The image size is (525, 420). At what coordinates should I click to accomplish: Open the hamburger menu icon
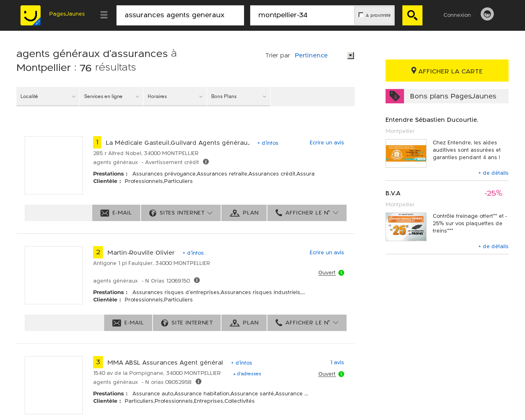104,15
